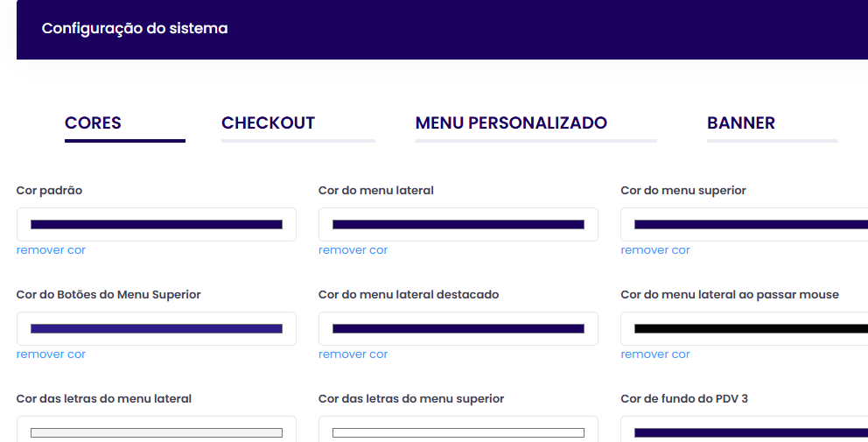This screenshot has height=442, width=868.
Task: Go to the BANNER tab
Action: (x=740, y=123)
